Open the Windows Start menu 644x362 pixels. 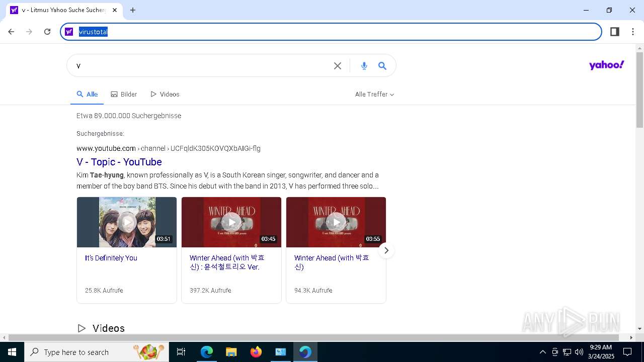pyautogui.click(x=12, y=352)
